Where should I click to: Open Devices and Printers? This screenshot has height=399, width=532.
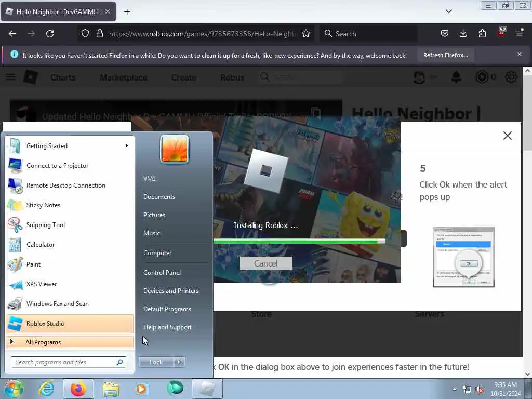(170, 291)
